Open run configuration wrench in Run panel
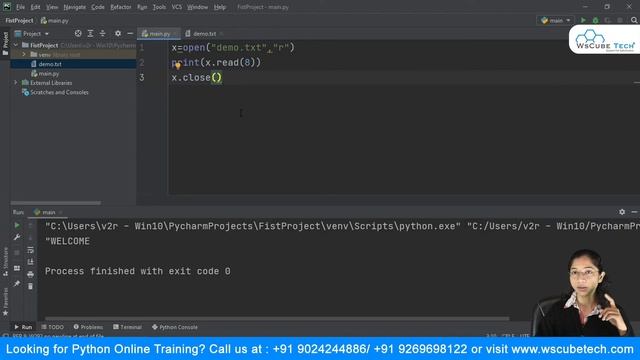640x360 pixels. (x=17, y=238)
